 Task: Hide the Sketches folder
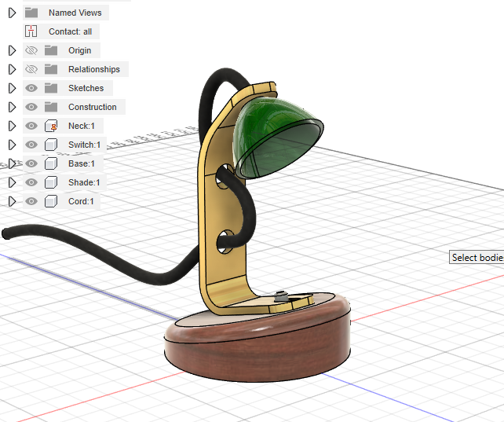31,88
